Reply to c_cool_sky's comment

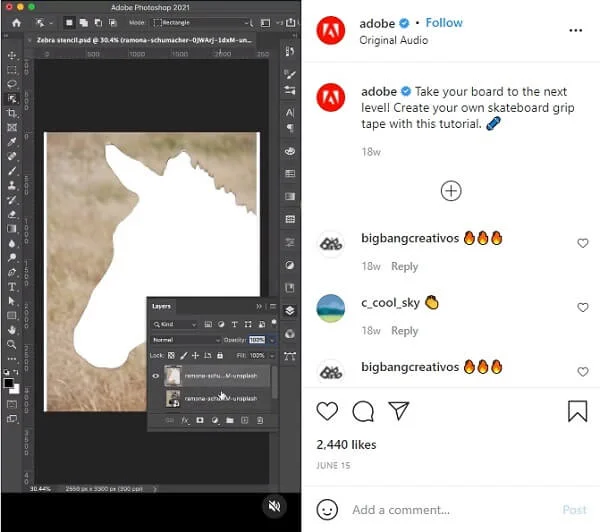(404, 331)
